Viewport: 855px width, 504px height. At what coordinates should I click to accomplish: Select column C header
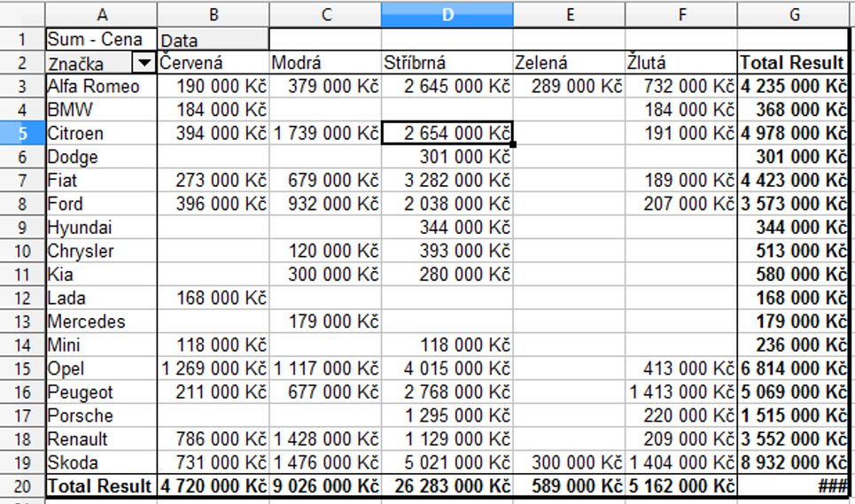tap(325, 15)
